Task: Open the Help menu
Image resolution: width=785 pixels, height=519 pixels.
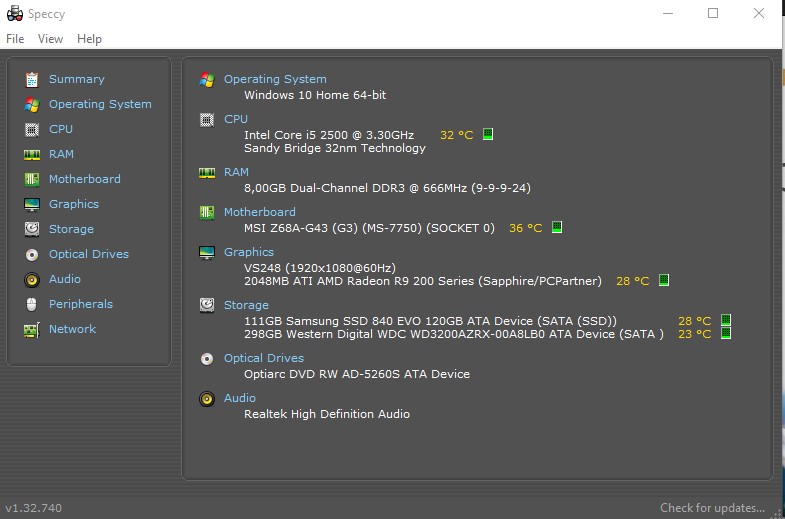Action: tap(89, 39)
